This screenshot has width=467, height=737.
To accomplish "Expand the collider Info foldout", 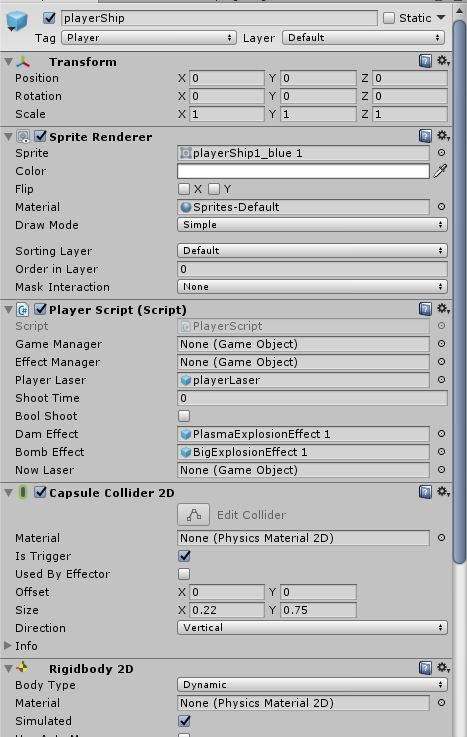I will click(x=8, y=646).
